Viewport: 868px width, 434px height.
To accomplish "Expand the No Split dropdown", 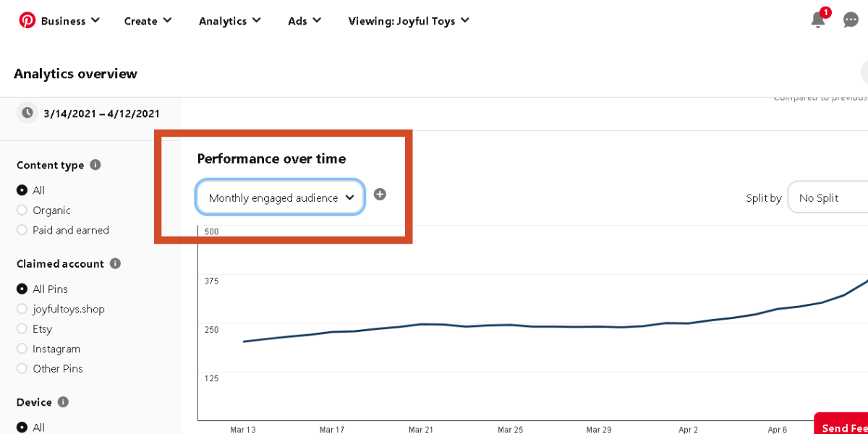I will (827, 197).
